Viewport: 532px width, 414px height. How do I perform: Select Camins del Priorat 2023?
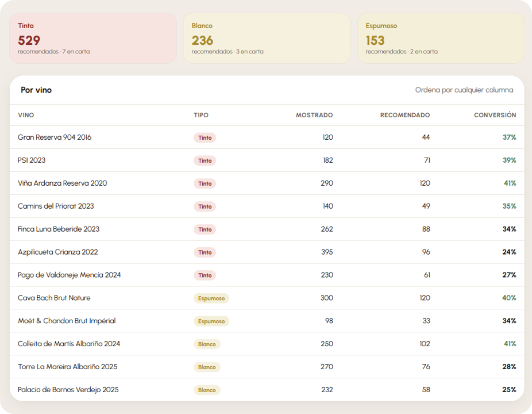click(x=56, y=206)
